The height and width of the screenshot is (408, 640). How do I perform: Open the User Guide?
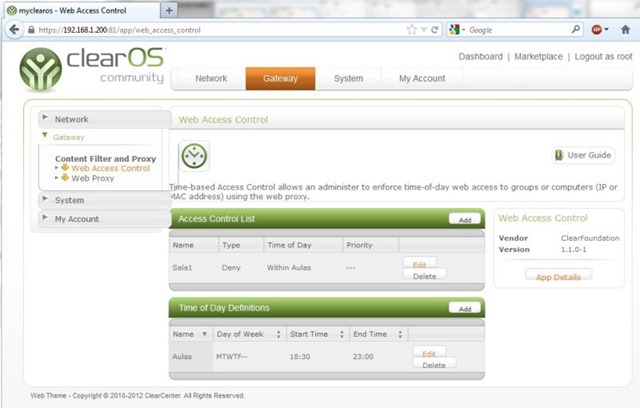click(583, 155)
